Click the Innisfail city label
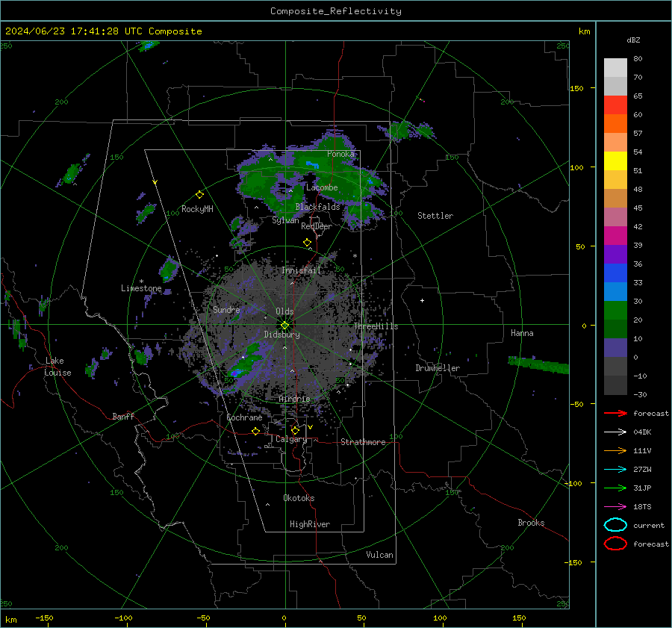Screen dimensions: 672x628 [301, 270]
